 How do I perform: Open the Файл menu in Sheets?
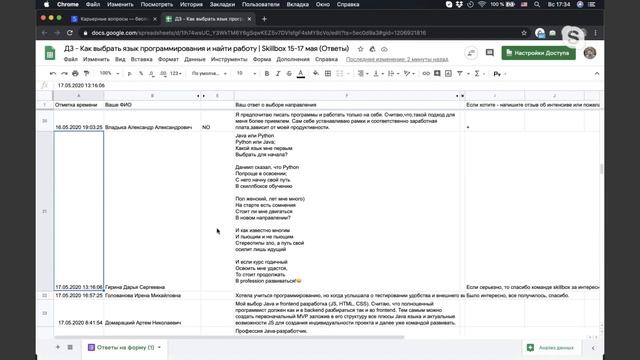(x=71, y=60)
